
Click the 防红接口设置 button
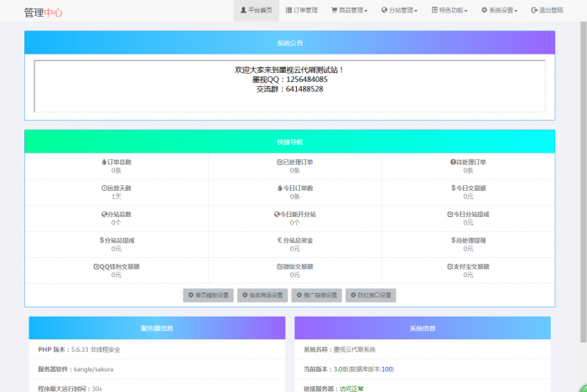[x=370, y=295]
